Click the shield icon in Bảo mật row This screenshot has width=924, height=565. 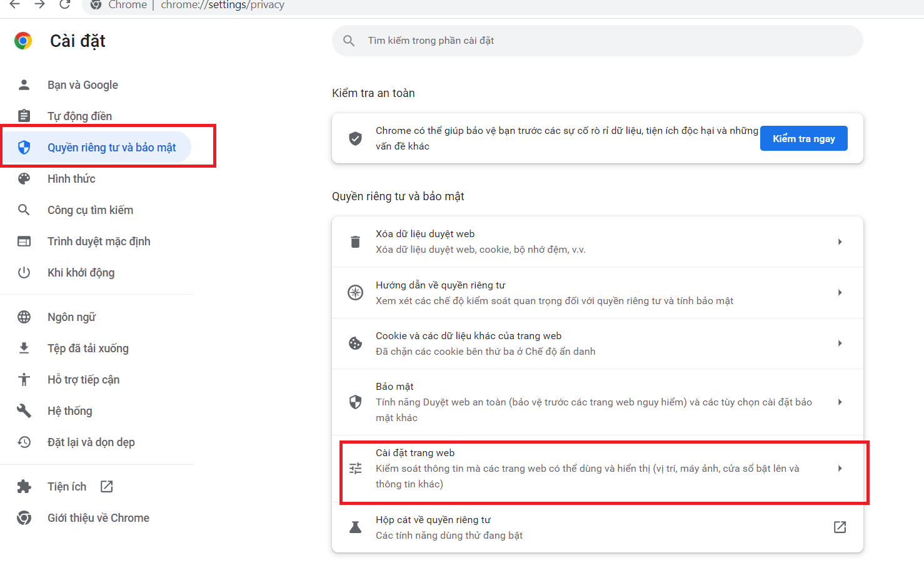[x=355, y=402]
